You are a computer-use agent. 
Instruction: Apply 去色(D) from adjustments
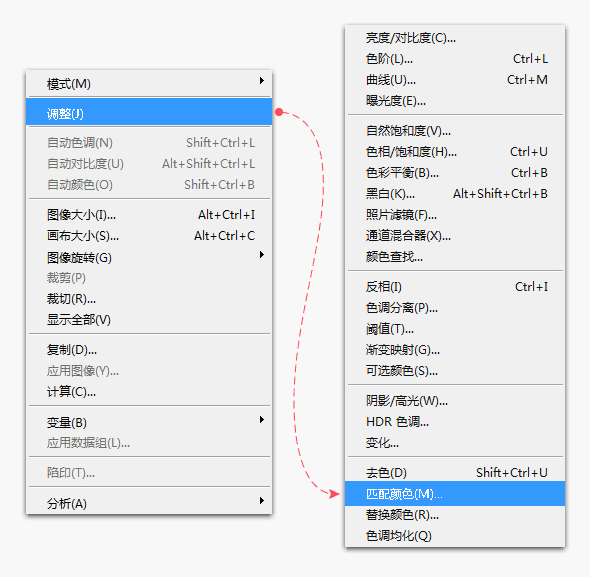[x=455, y=472]
